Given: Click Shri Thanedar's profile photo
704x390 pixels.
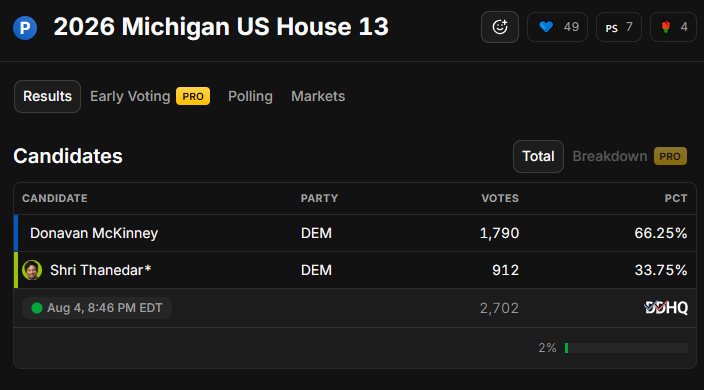Looking at the screenshot, I should (x=32, y=270).
